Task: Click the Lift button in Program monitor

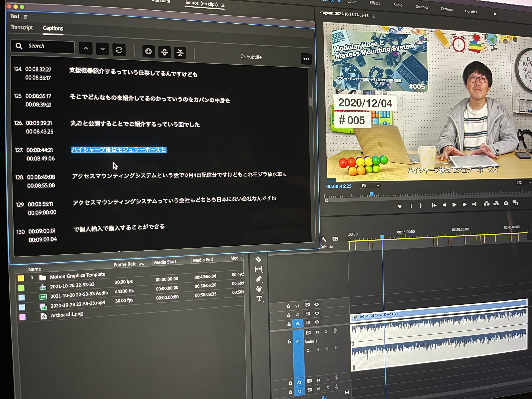Action: click(x=486, y=204)
